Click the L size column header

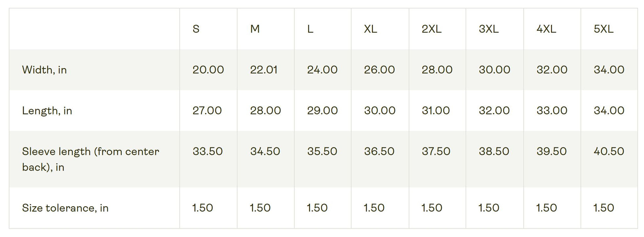310,29
